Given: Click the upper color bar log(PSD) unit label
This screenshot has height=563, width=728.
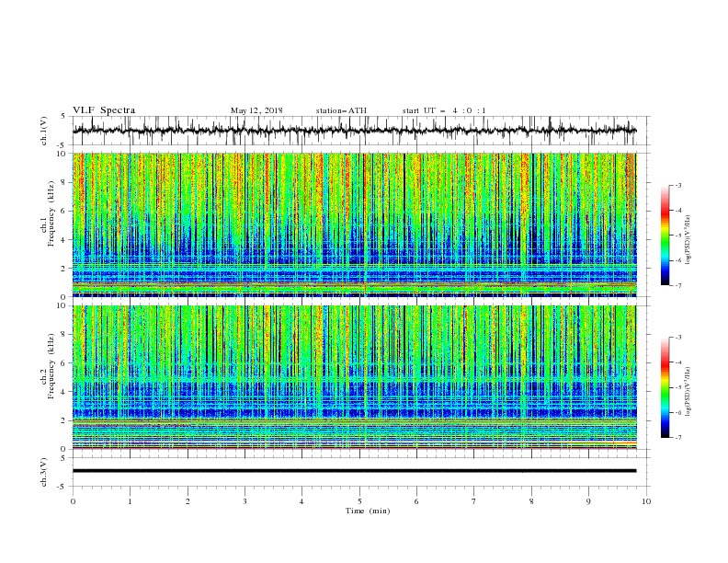Looking at the screenshot, I should click(688, 240).
